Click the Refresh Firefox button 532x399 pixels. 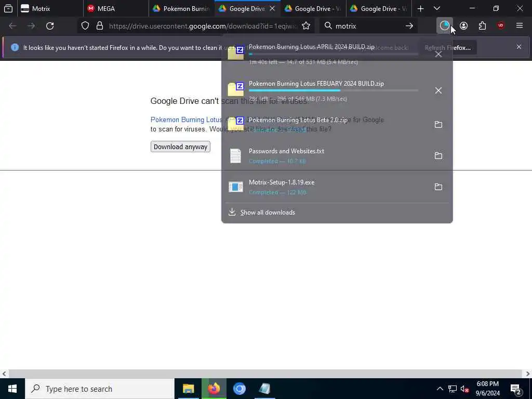pyautogui.click(x=447, y=47)
